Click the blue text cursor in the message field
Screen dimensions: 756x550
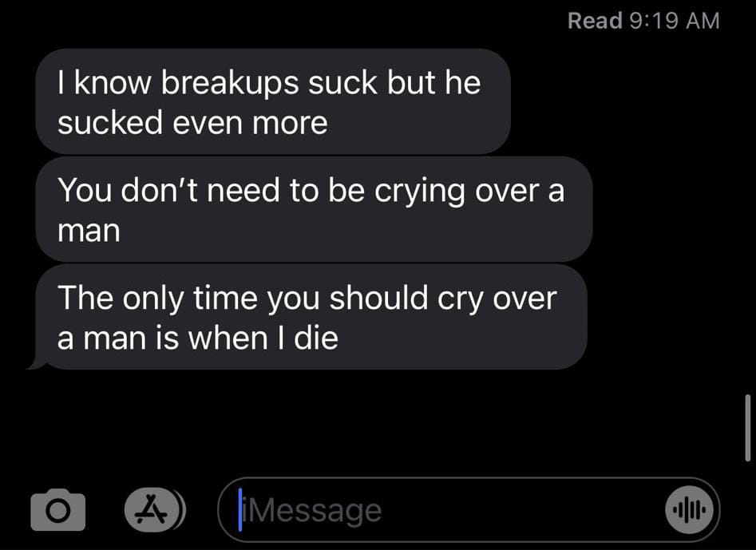pyautogui.click(x=239, y=509)
